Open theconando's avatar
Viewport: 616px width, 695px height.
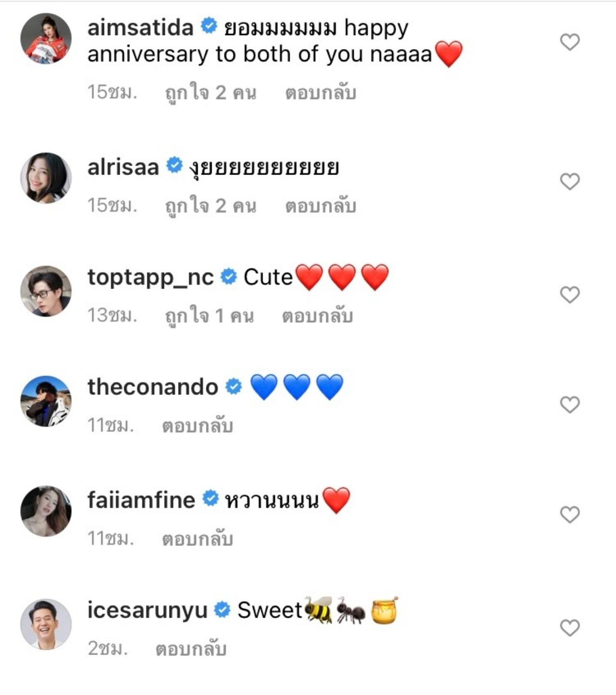(46, 401)
